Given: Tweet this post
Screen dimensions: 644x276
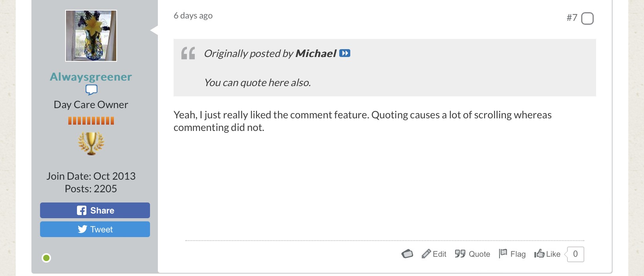Looking at the screenshot, I should [95, 229].
